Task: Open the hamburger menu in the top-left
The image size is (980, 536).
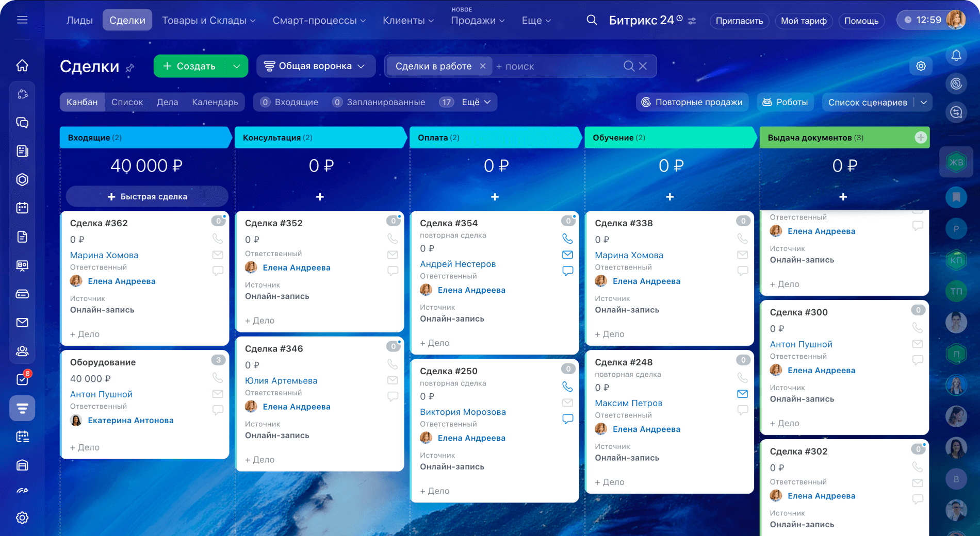Action: (22, 20)
